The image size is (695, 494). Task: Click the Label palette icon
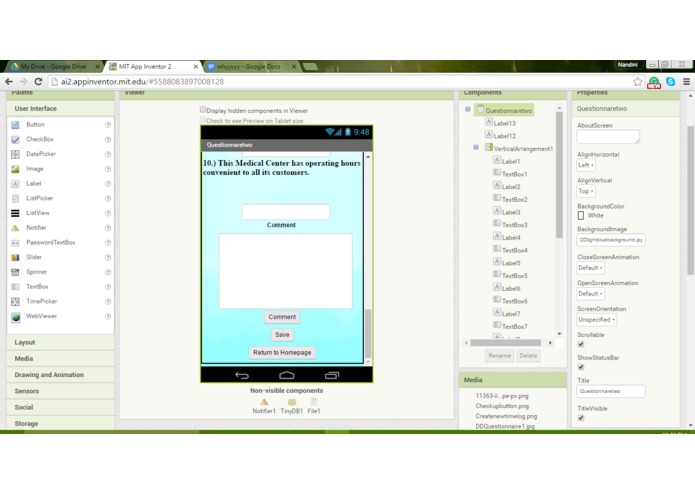coord(15,183)
